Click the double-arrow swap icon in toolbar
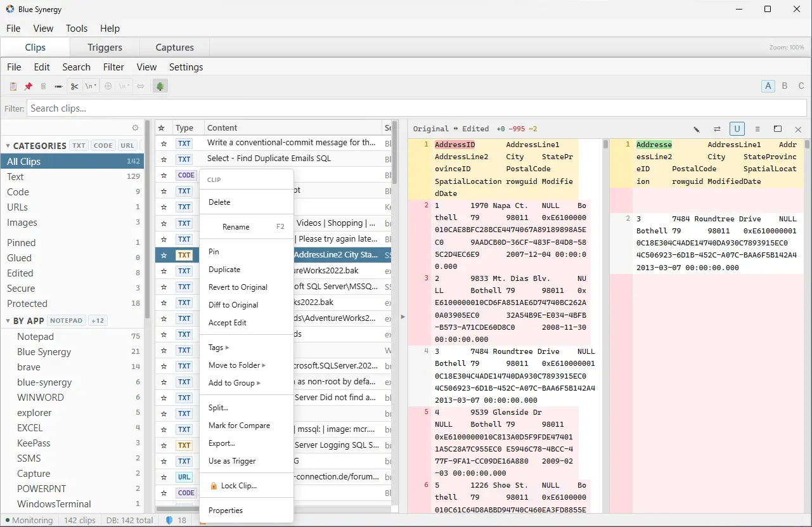This screenshot has height=527, width=812. click(x=141, y=86)
